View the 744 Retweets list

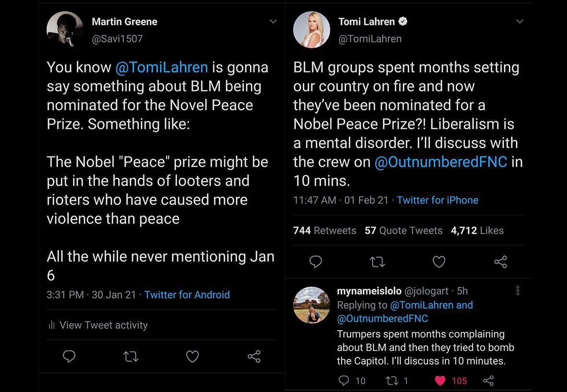click(x=324, y=231)
